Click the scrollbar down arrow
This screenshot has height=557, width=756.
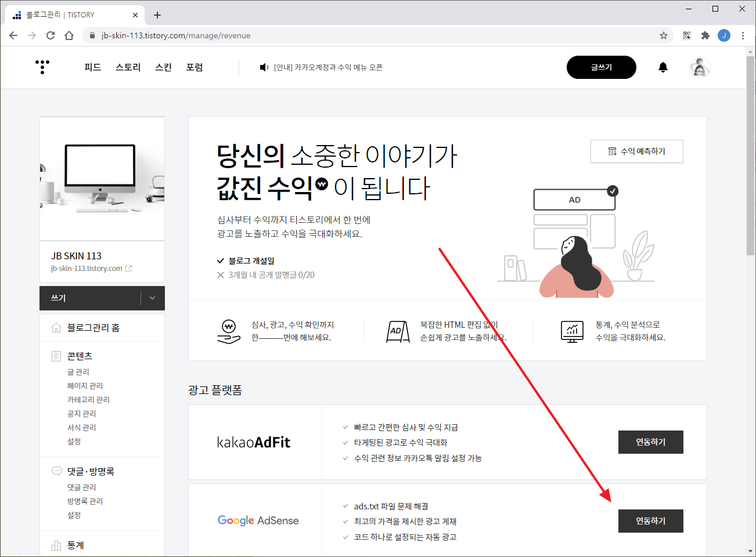pyautogui.click(x=750, y=551)
